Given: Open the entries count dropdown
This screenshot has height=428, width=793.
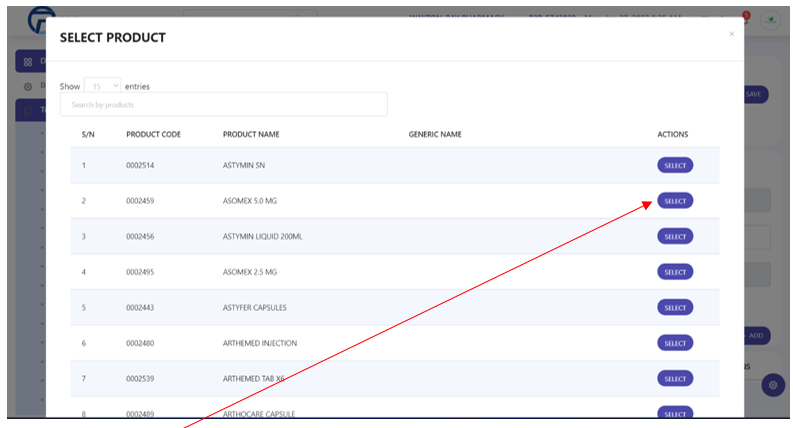Looking at the screenshot, I should pos(102,86).
